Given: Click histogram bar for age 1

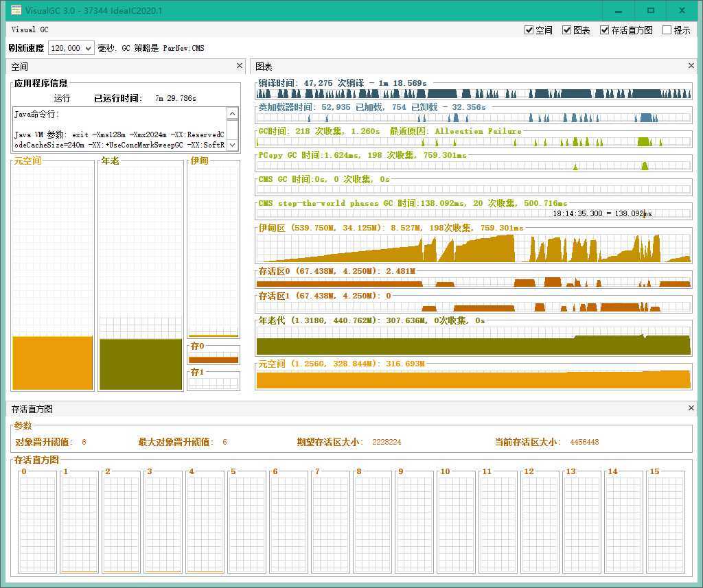Looking at the screenshot, I should (x=80, y=524).
